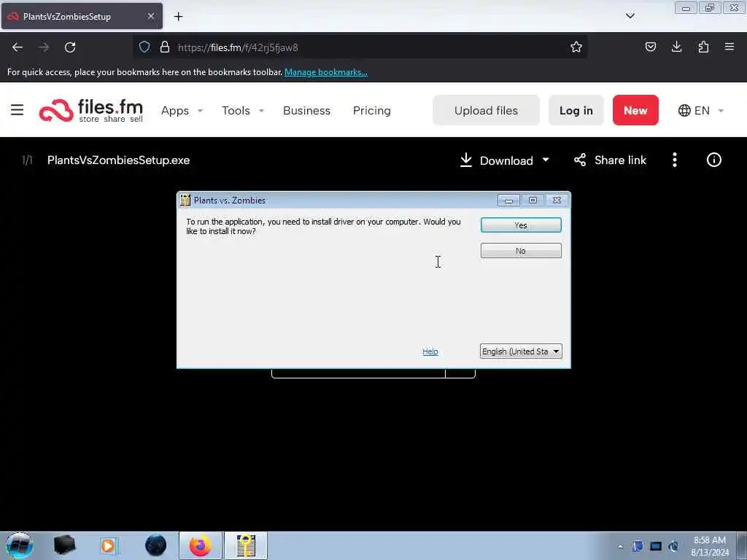747x560 pixels.
Task: Click the Download button
Action: tap(497, 160)
